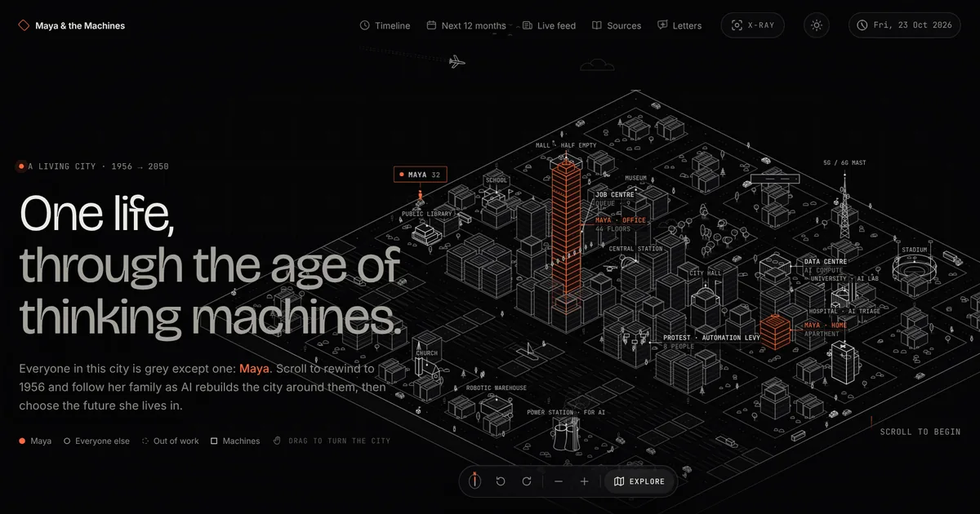The height and width of the screenshot is (514, 980).
Task: Click the School label
Action: [497, 180]
